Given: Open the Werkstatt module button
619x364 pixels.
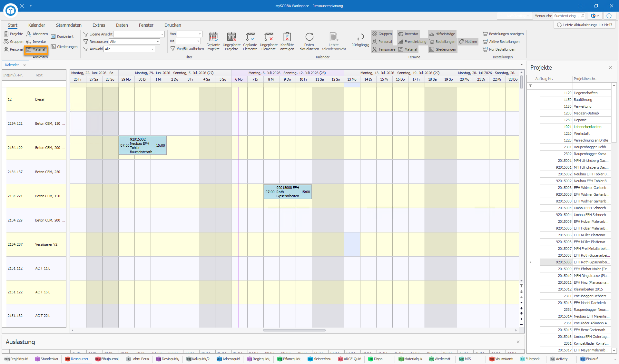Looking at the screenshot, I should click(439, 359).
